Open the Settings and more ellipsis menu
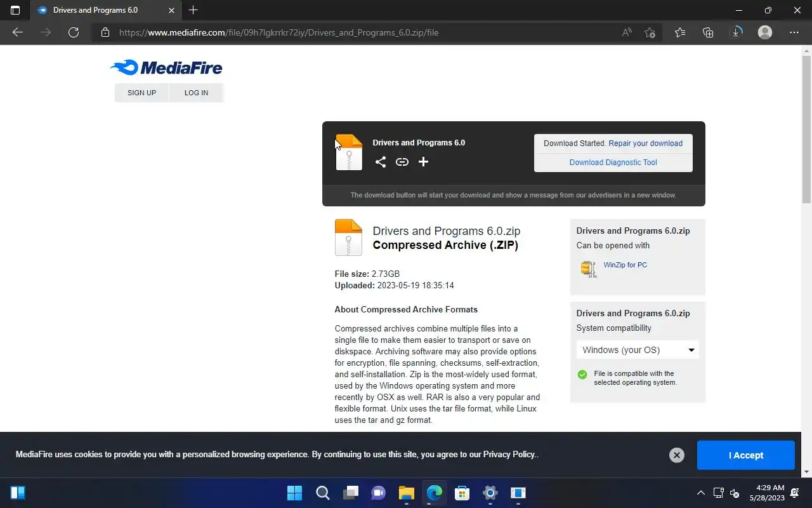The height and width of the screenshot is (508, 812). click(794, 32)
